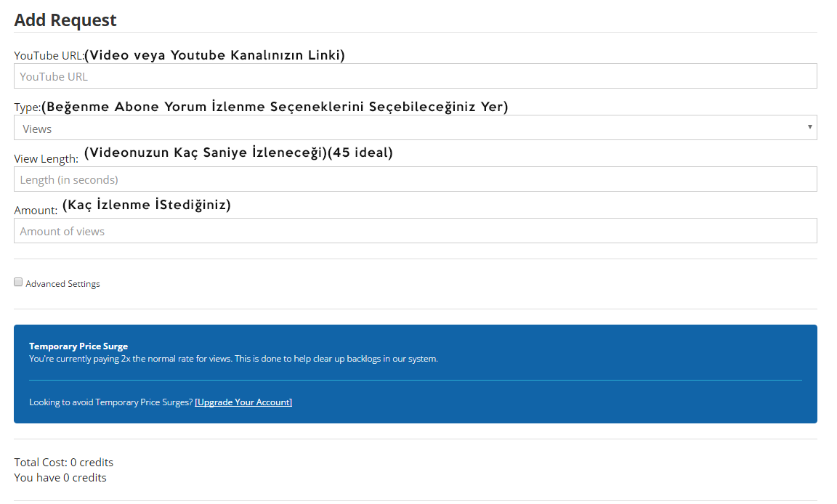The width and height of the screenshot is (837, 504).
Task: Click the Add Request heading
Action: click(x=65, y=20)
